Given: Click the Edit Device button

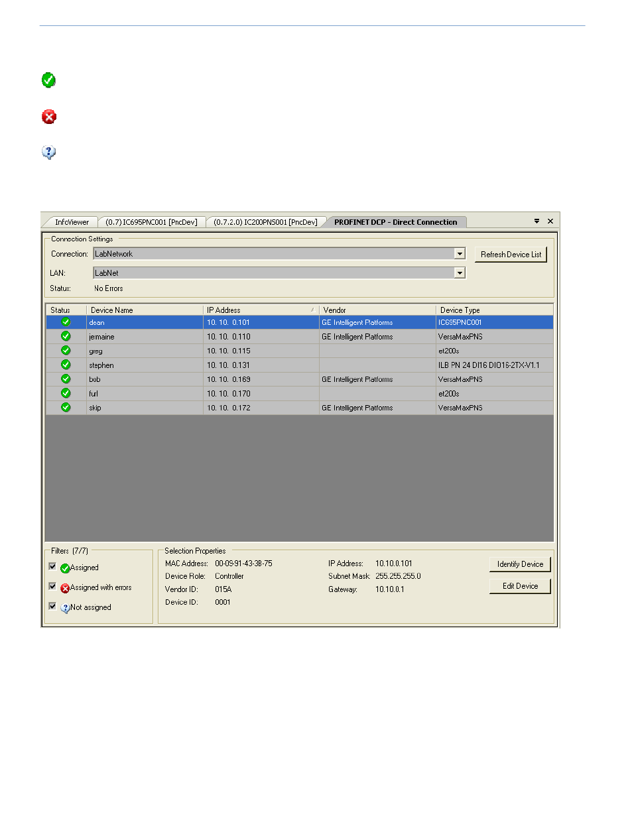Looking at the screenshot, I should pyautogui.click(x=520, y=586).
